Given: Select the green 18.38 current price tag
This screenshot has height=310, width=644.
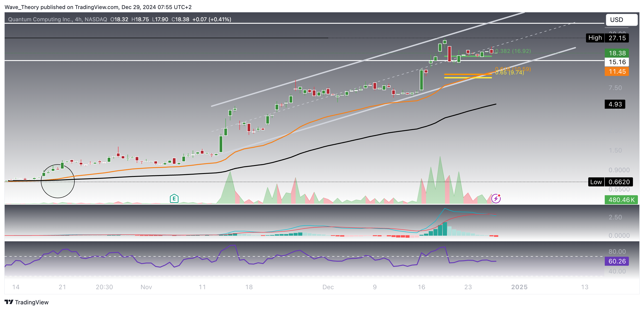Looking at the screenshot, I should click(617, 53).
